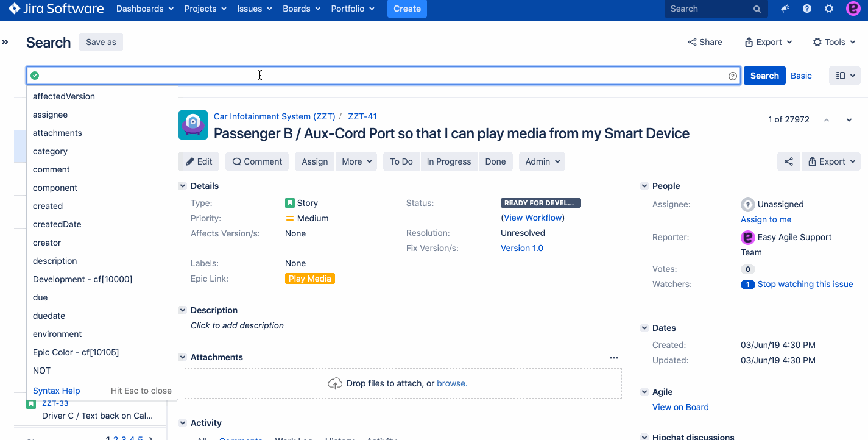The image size is (868, 440).
Task: Open the help question mark icon
Action: 807,9
